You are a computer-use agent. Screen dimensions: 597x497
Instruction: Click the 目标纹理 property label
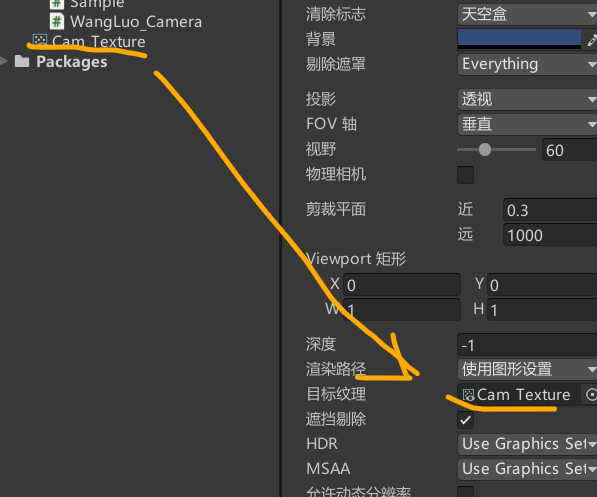[335, 394]
